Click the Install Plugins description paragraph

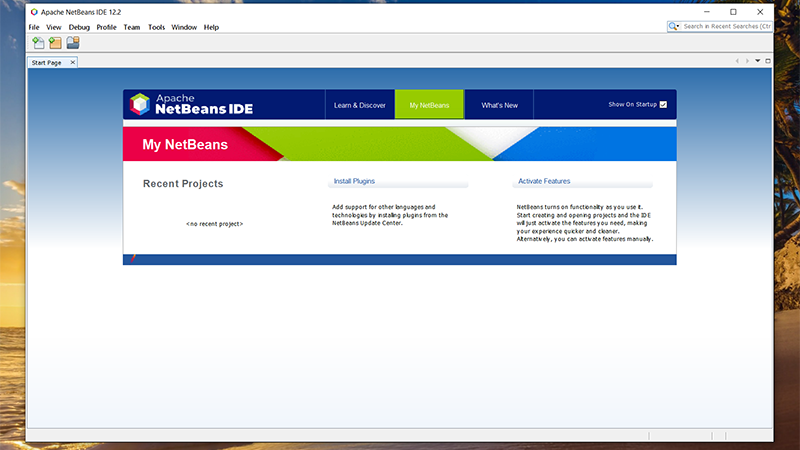[x=390, y=215]
